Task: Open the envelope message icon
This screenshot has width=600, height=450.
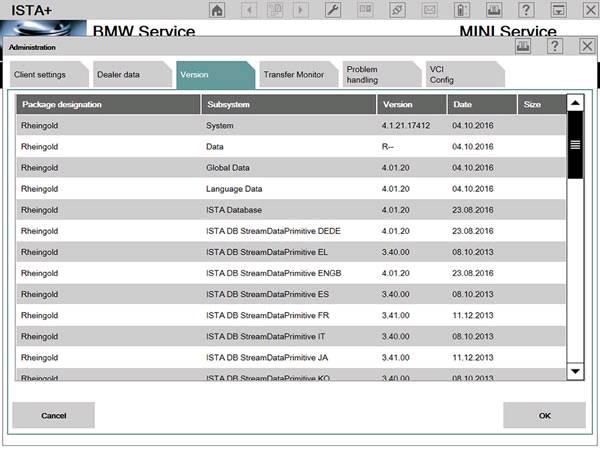Action: (429, 10)
